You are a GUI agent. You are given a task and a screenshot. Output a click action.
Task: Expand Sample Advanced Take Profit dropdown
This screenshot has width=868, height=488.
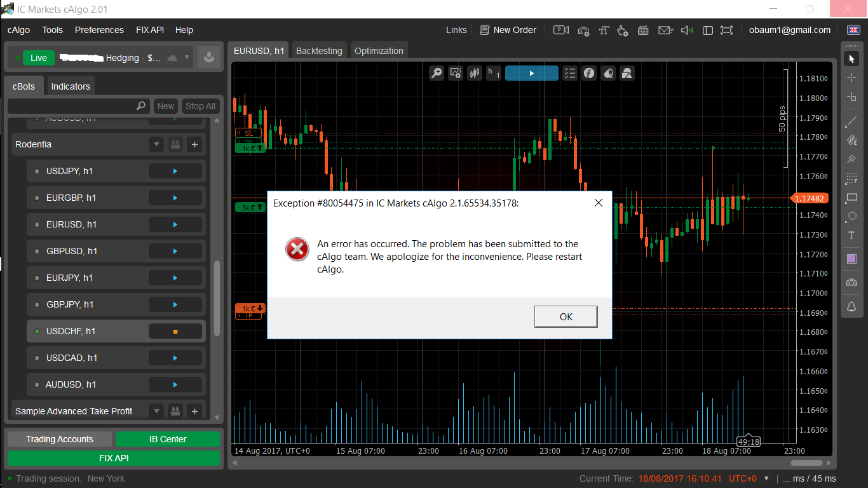pos(156,411)
